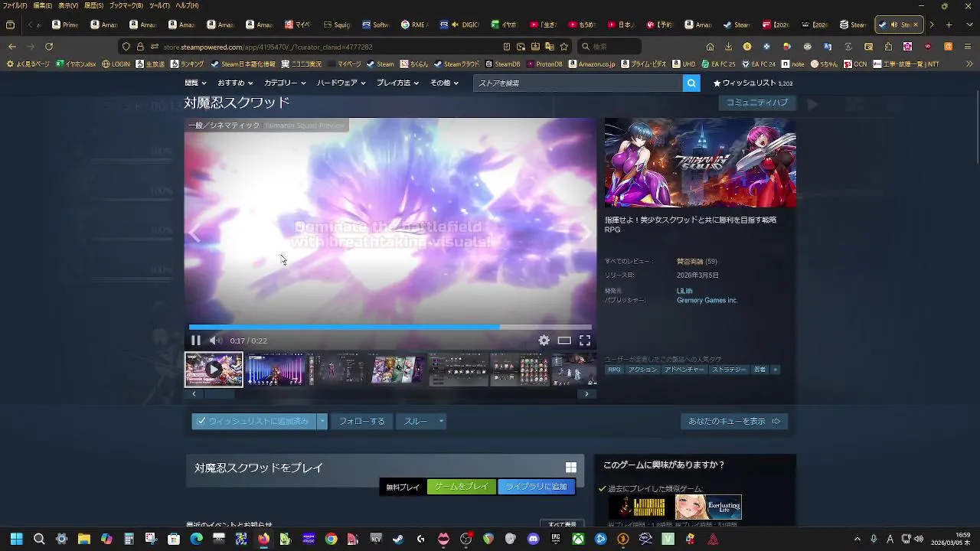Open Discord from the taskbar
The width and height of the screenshot is (980, 551).
click(x=534, y=539)
